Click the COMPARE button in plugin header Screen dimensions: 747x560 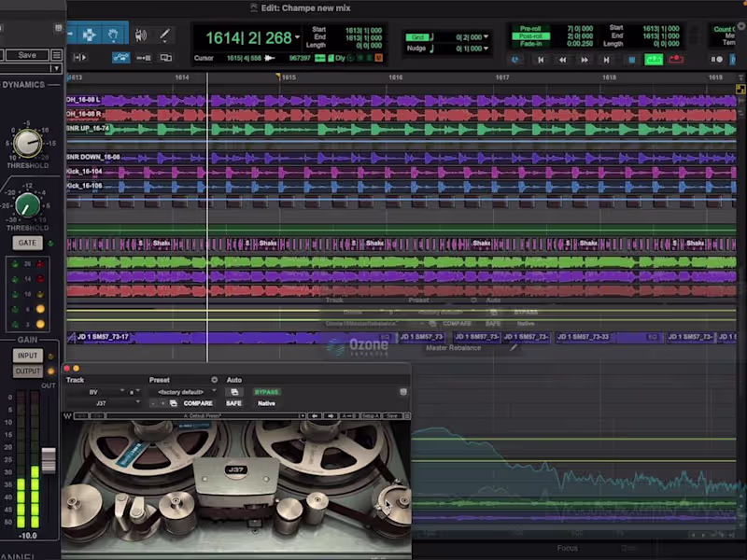click(x=197, y=403)
